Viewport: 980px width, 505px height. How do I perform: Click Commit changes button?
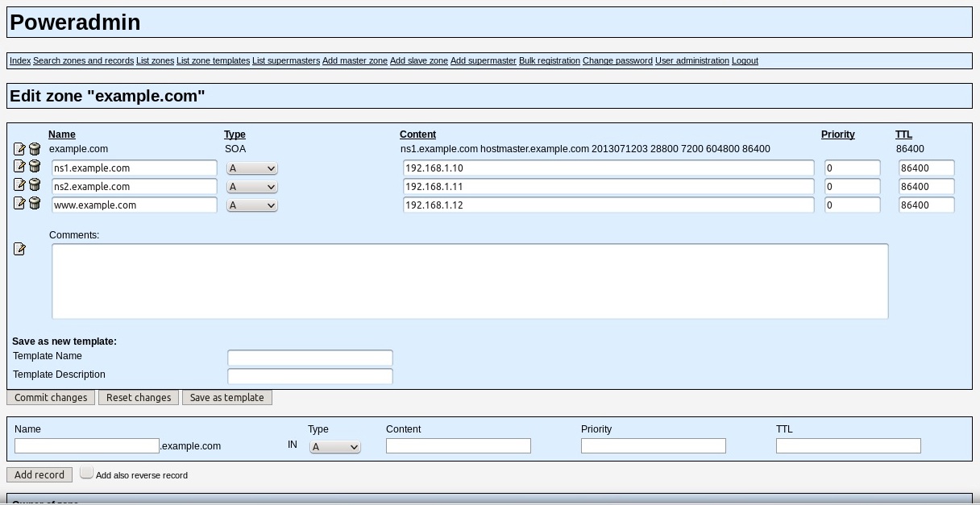(51, 397)
